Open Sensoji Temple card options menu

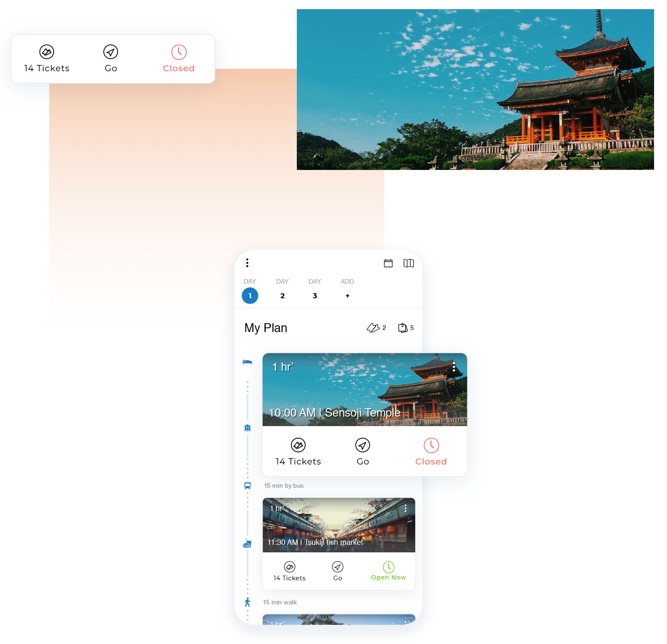454,367
